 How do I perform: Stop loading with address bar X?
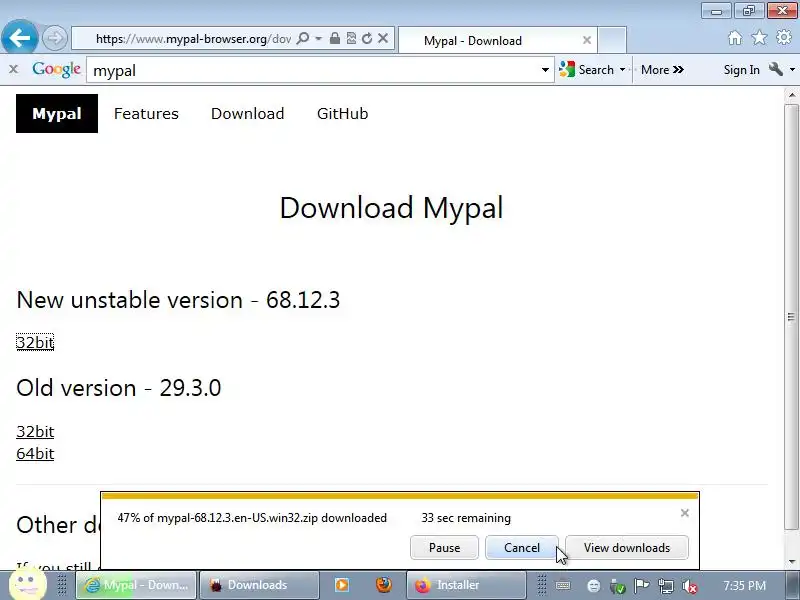click(x=383, y=38)
